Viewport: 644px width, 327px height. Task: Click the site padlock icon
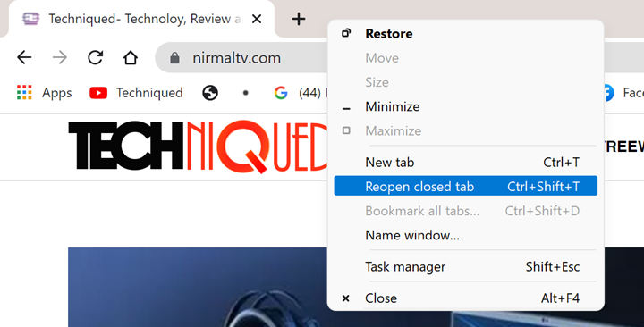174,57
